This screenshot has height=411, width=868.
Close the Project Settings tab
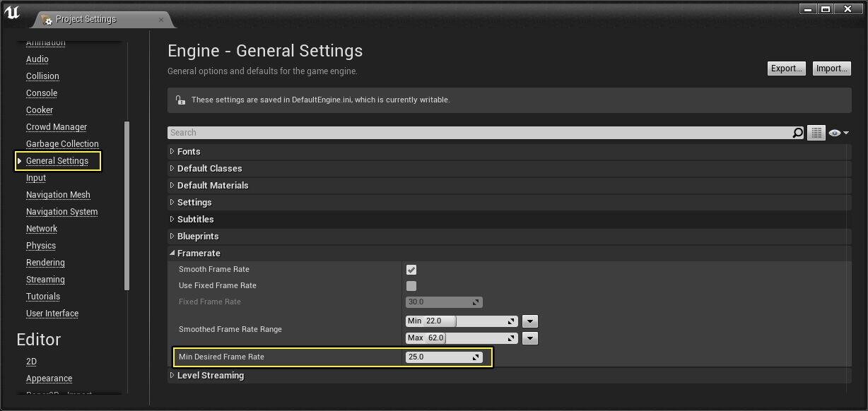161,20
